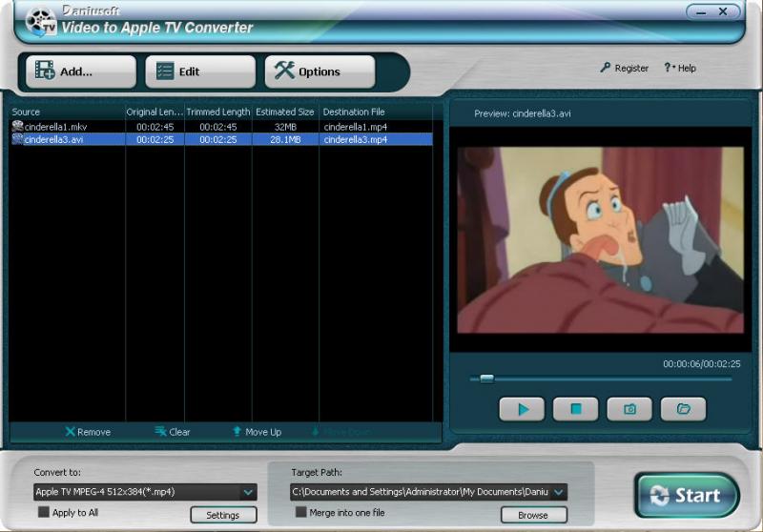This screenshot has height=532, width=763.
Task: Stop the video preview playback
Action: pos(576,409)
